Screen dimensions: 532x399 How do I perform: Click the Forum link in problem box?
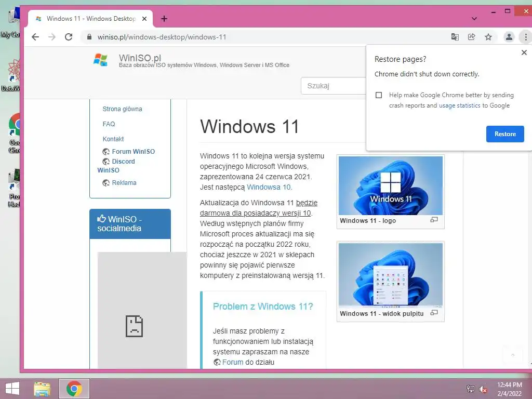[232, 362]
